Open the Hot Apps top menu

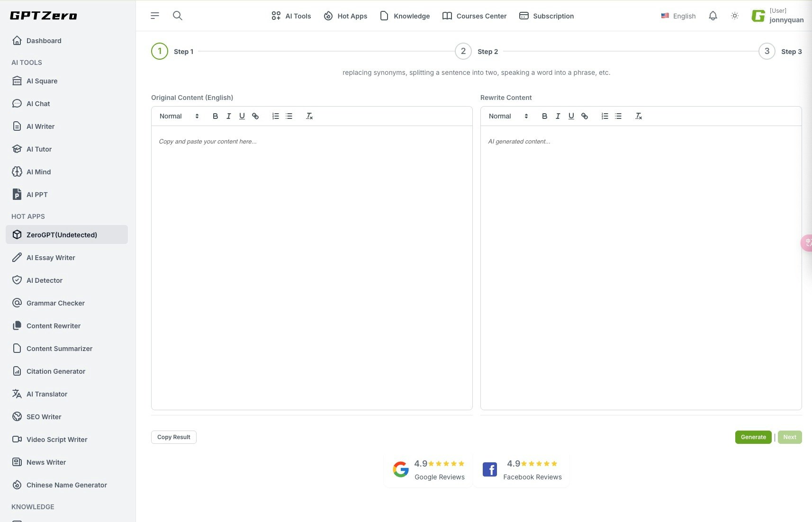click(x=345, y=16)
